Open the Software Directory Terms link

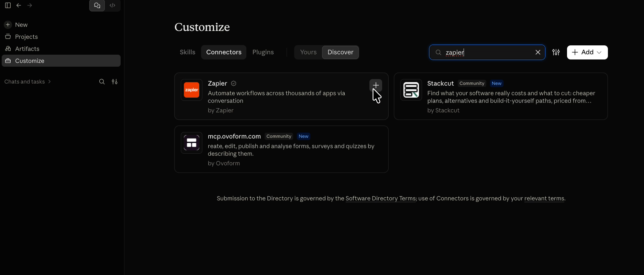point(381,198)
